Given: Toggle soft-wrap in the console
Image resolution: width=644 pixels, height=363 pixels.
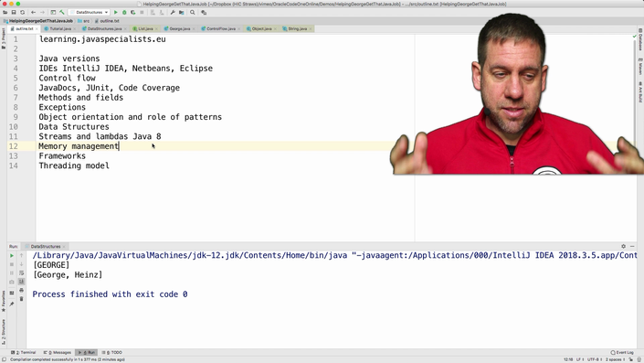Looking at the screenshot, I should (x=21, y=273).
